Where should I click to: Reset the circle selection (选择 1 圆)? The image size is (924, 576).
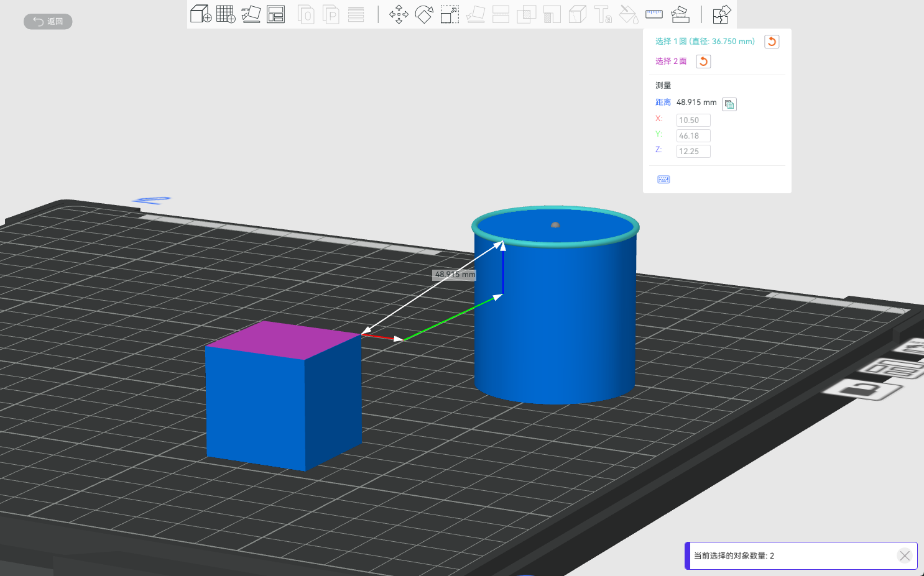772,42
